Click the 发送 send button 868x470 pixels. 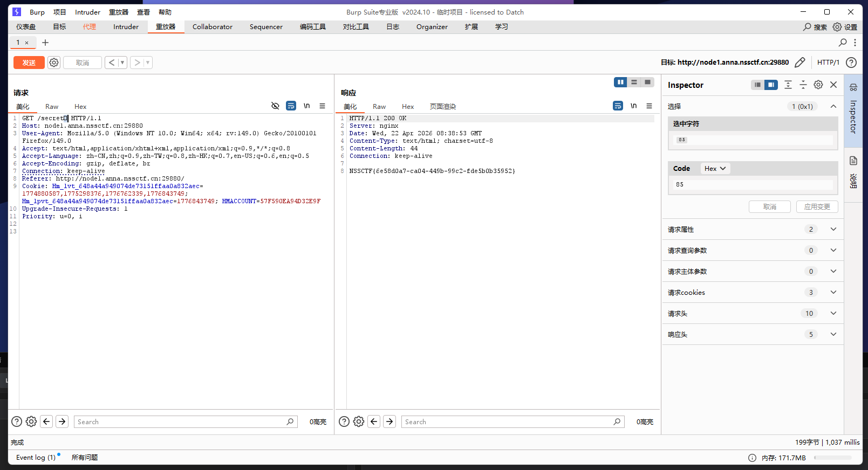click(29, 63)
